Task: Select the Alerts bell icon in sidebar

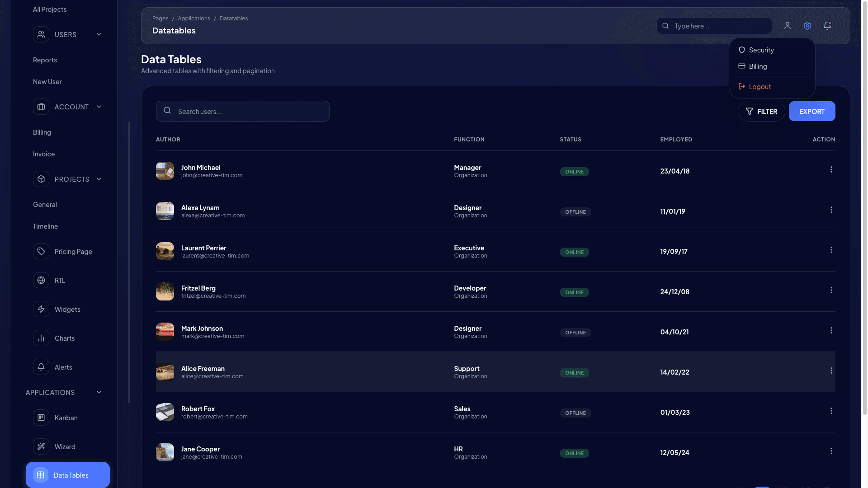Action: coord(41,367)
